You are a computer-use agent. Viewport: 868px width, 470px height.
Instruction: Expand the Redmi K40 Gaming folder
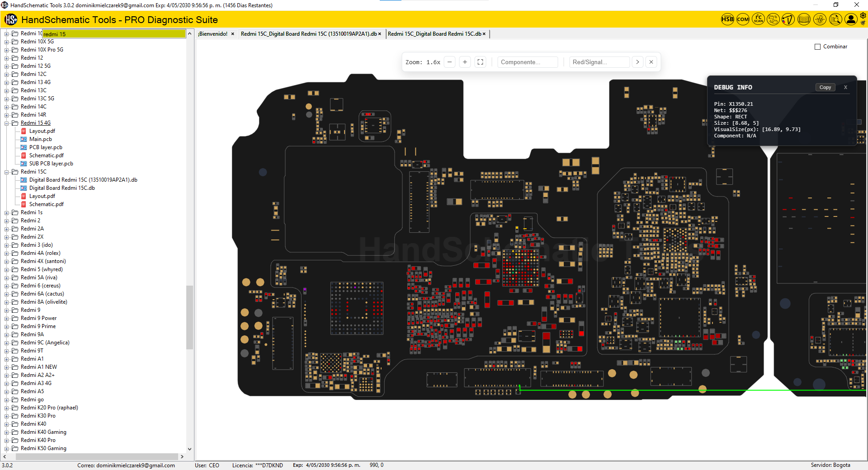(7, 432)
